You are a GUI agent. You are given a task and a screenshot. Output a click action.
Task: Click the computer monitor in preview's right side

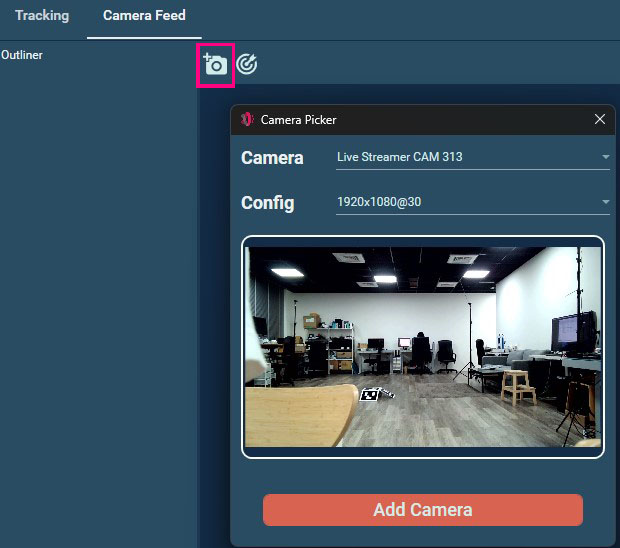point(569,330)
